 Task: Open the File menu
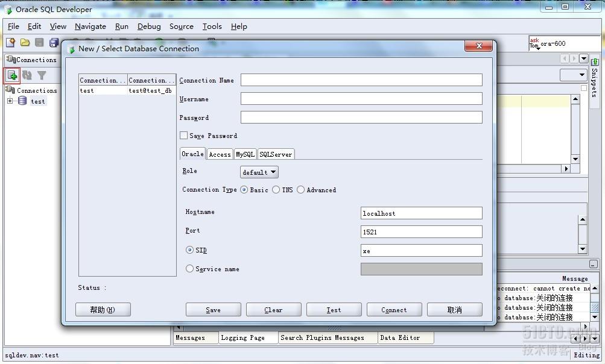click(x=13, y=27)
